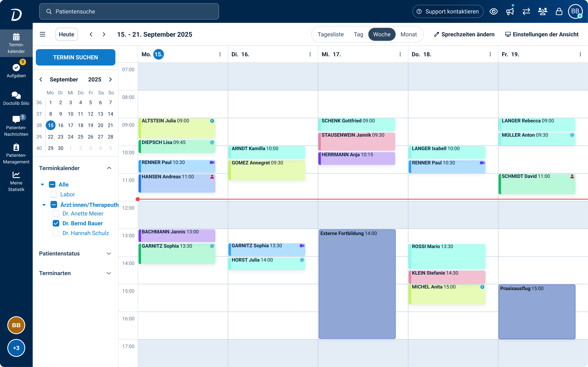Enable the Labor calendar checkbox

[54, 194]
